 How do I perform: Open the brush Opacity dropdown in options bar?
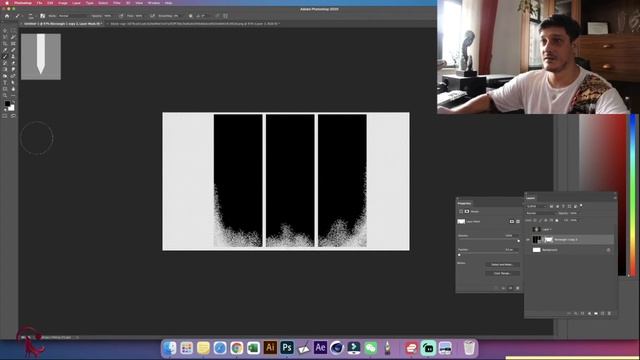109,16
